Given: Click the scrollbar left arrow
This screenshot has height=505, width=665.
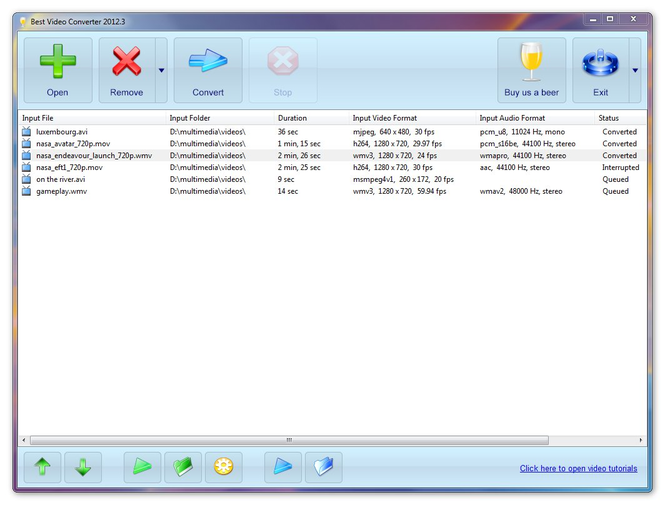Looking at the screenshot, I should tap(24, 440).
